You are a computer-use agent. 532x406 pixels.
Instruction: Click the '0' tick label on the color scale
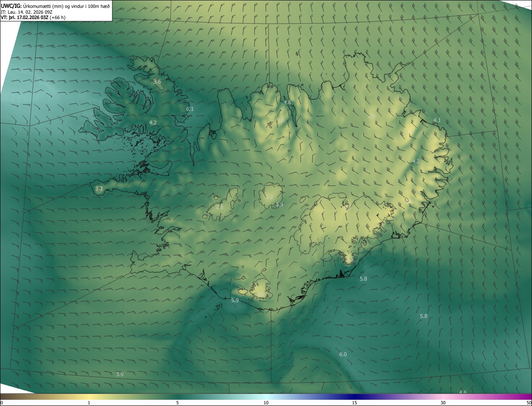point(2,403)
